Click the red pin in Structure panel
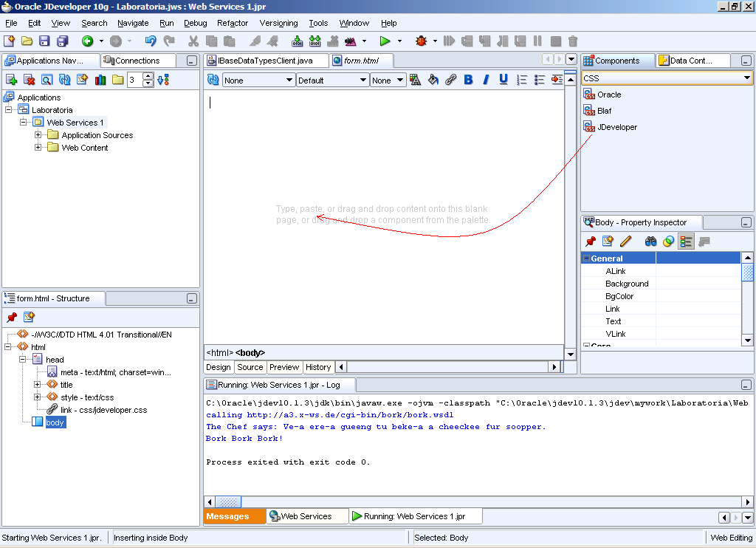Viewport: 756px width, 548px height. click(x=12, y=317)
